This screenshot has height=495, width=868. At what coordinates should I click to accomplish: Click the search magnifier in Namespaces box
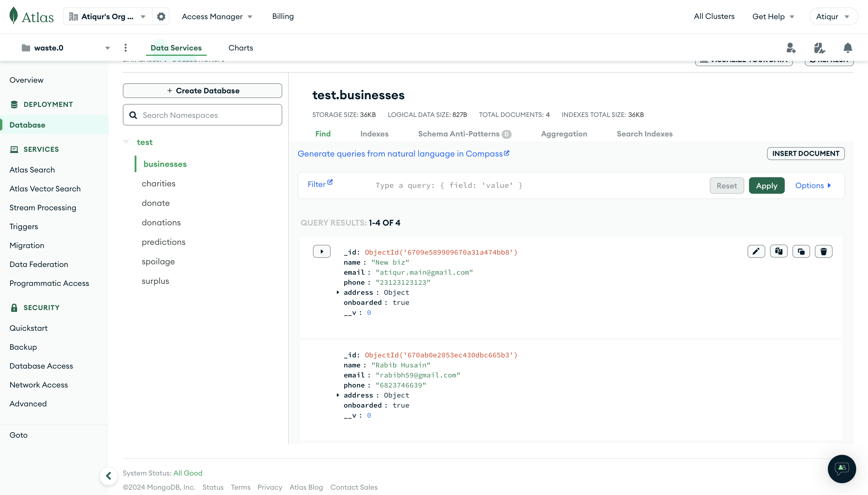coord(133,115)
